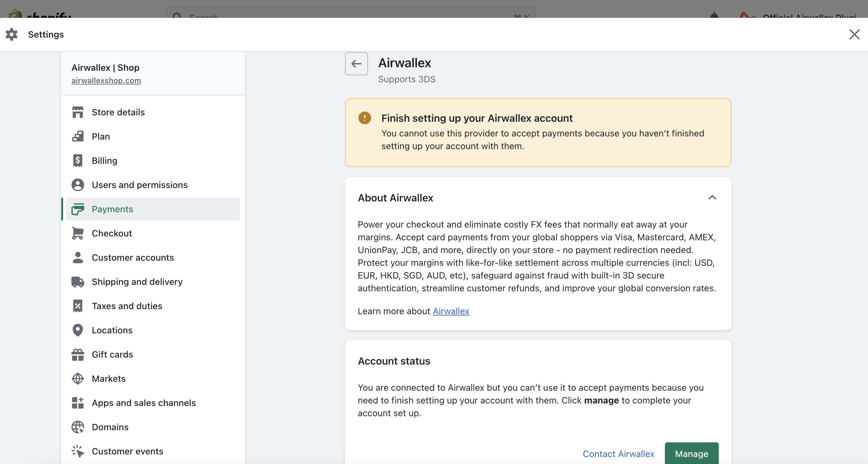Click the Billing receipt icon
This screenshot has height=464, width=868.
77,161
